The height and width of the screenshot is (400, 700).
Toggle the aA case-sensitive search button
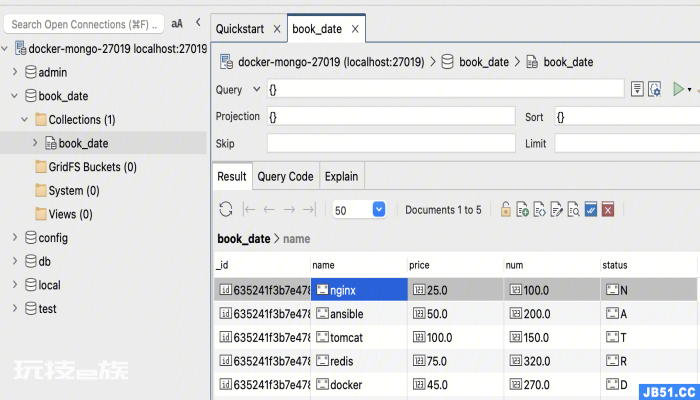tap(177, 24)
